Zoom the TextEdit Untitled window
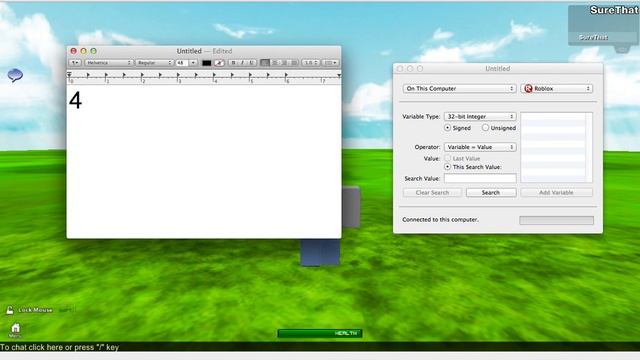 click(x=93, y=51)
